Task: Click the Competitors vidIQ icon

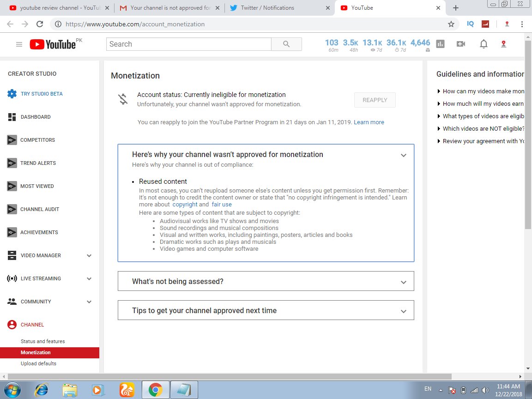Action: point(12,140)
